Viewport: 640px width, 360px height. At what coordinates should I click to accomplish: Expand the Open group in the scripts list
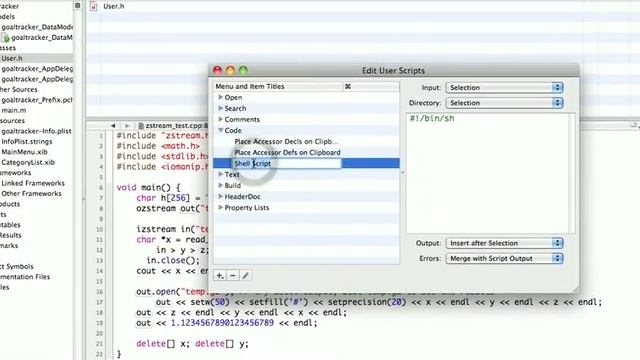[x=220, y=97]
